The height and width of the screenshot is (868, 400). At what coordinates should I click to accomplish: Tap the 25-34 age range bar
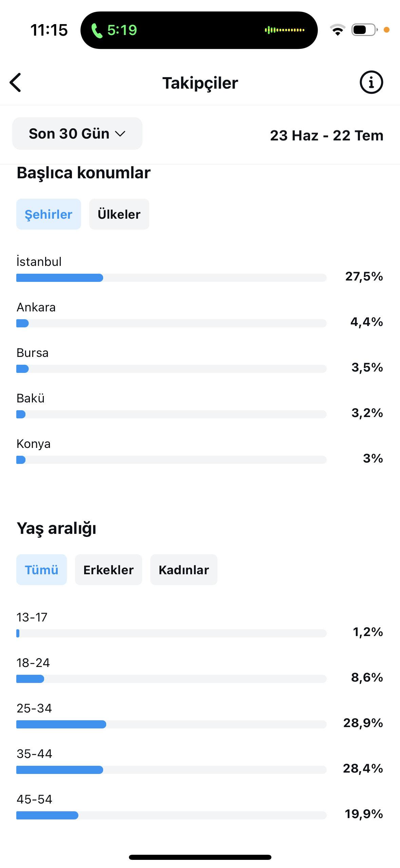(171, 724)
